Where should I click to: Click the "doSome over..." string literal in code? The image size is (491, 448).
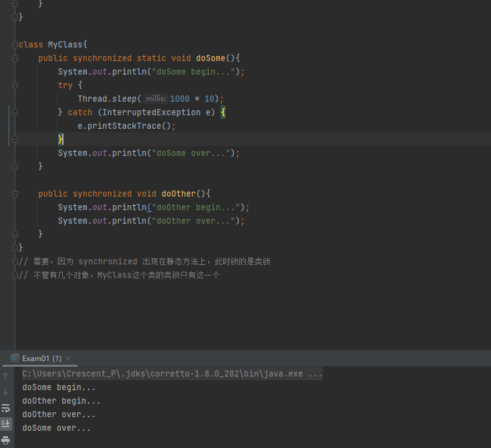(191, 153)
